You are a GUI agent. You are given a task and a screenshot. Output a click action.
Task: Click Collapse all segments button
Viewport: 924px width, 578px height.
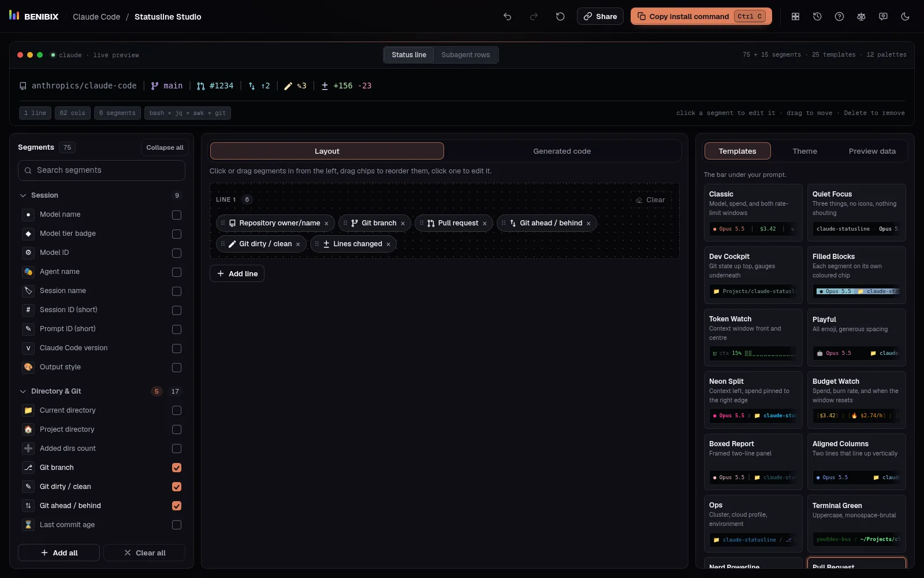165,147
